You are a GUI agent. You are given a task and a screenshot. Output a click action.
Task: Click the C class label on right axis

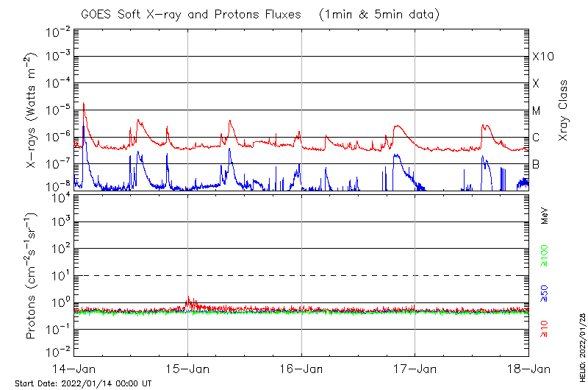(x=536, y=138)
